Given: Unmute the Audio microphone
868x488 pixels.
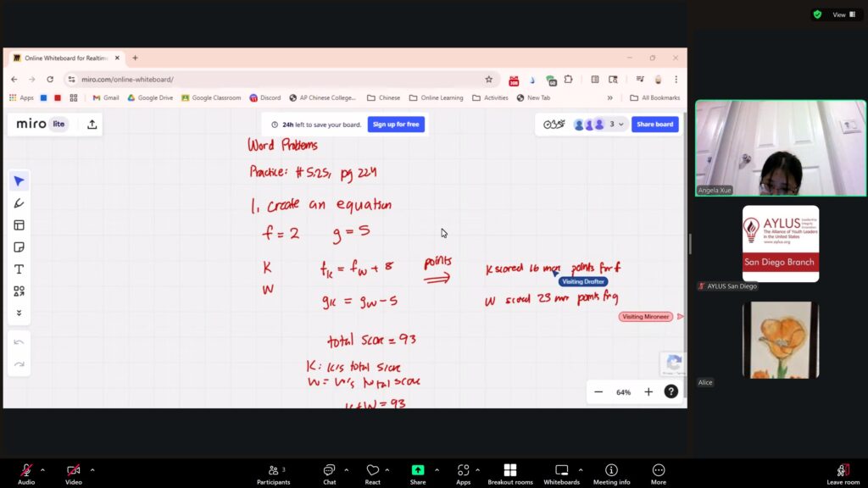Looking at the screenshot, I should tap(26, 470).
